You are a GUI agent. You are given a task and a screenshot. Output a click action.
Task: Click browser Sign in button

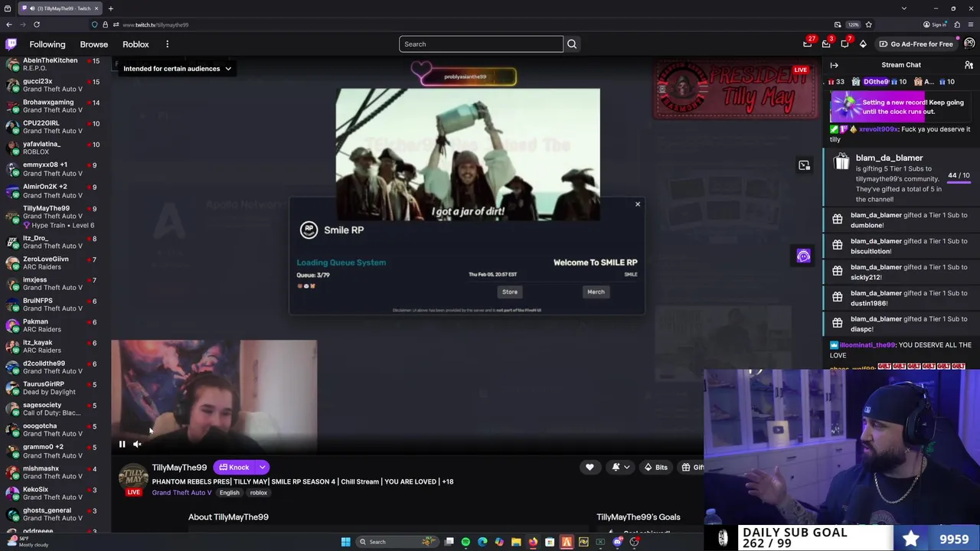click(x=935, y=24)
